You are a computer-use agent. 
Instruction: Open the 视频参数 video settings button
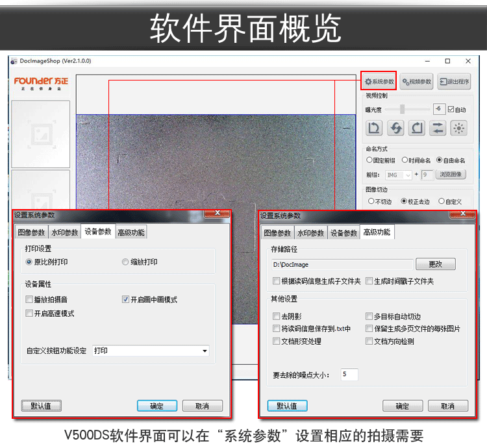(416, 82)
